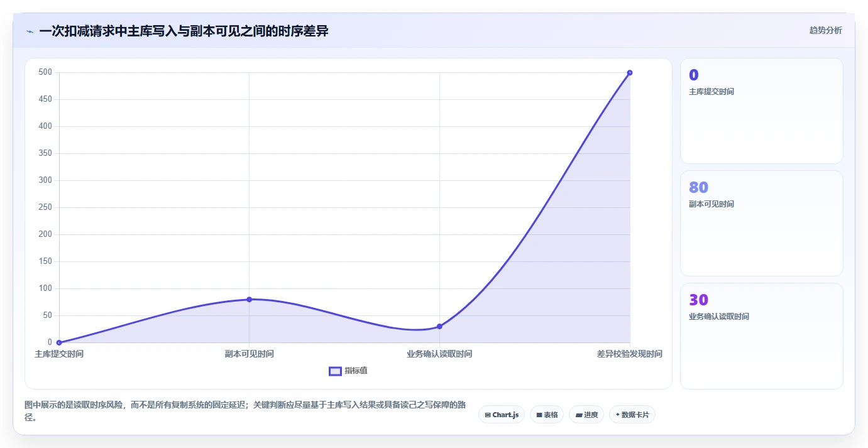
Task: Click the 副本可见时间 x-axis label
Action: point(250,354)
